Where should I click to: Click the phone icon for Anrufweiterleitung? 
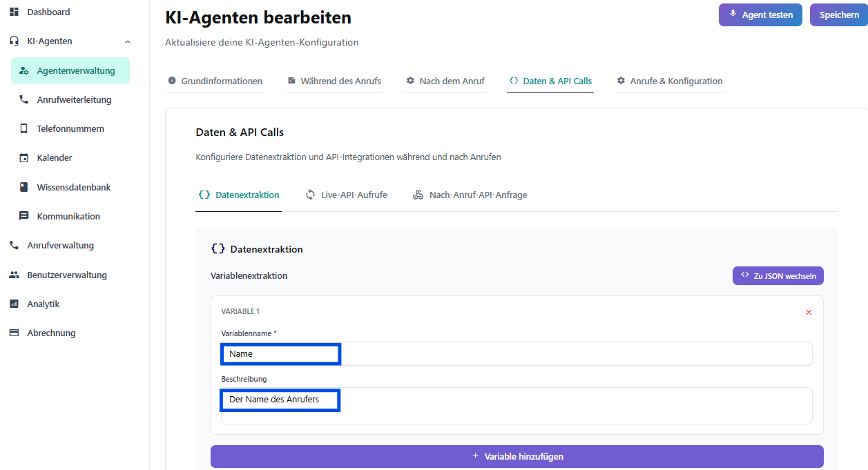[24, 100]
